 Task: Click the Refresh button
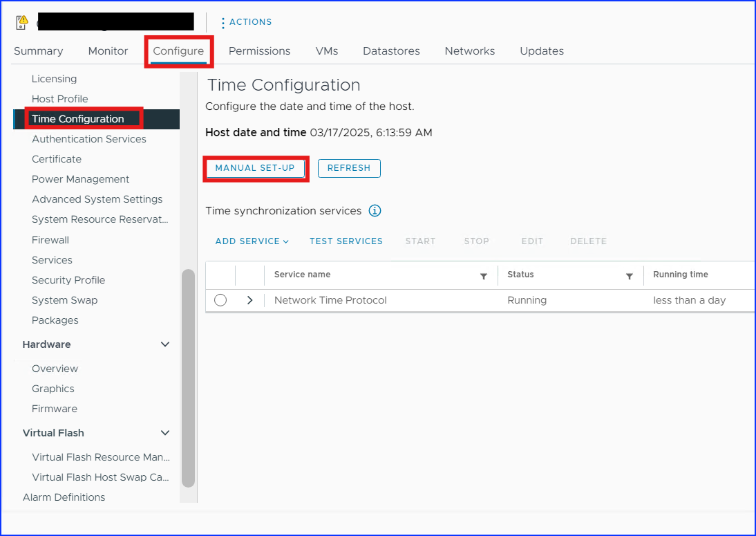click(349, 168)
